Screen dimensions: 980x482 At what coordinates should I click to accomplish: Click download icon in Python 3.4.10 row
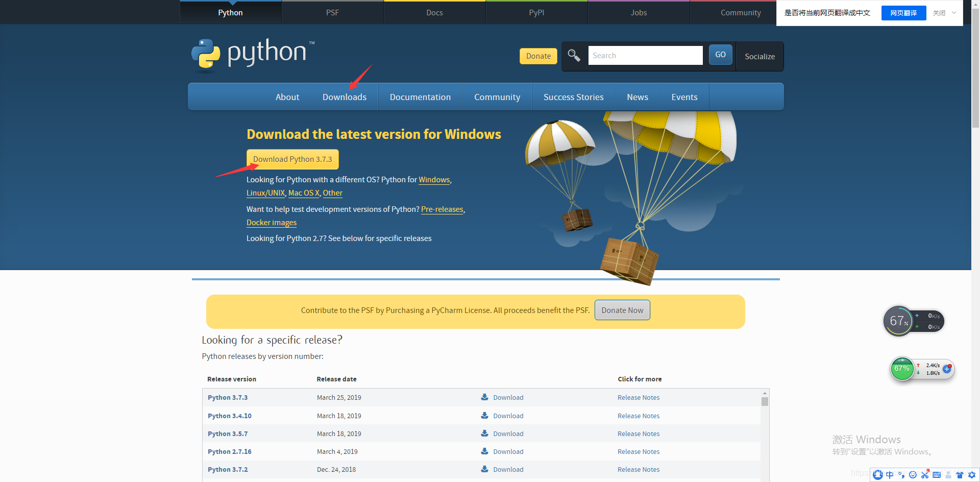(x=484, y=415)
